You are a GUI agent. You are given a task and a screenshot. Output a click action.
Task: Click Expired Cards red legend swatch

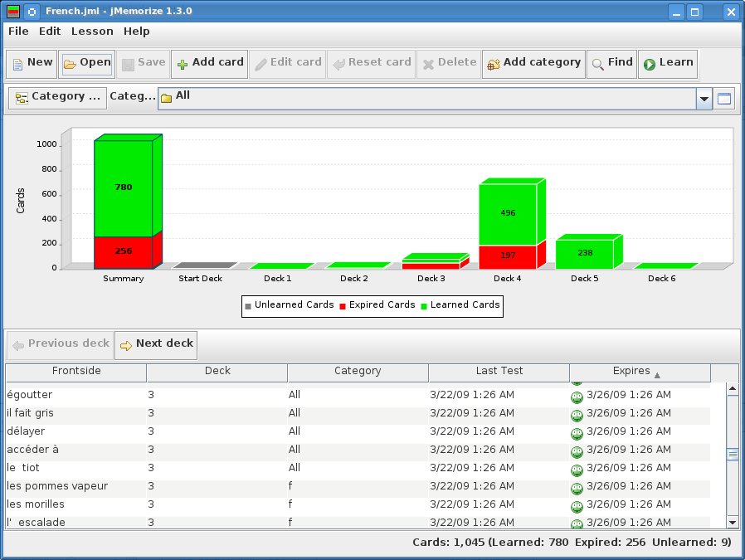point(343,306)
